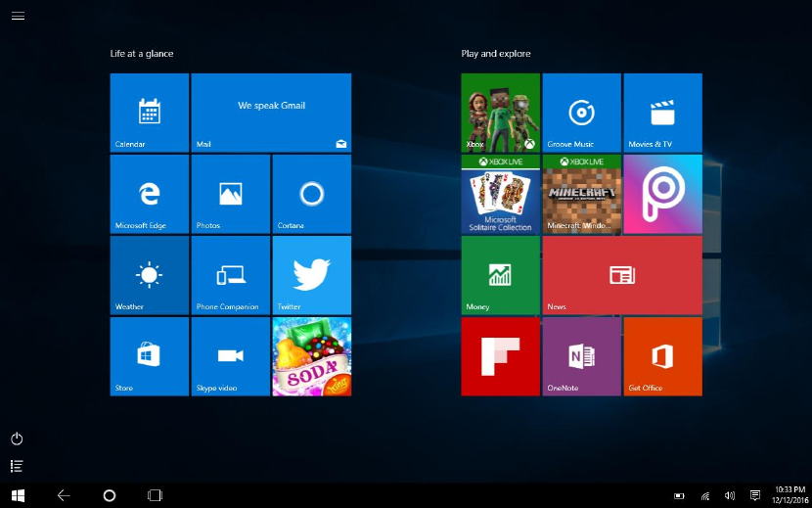
Task: Open the Photos app tile
Action: tap(230, 194)
